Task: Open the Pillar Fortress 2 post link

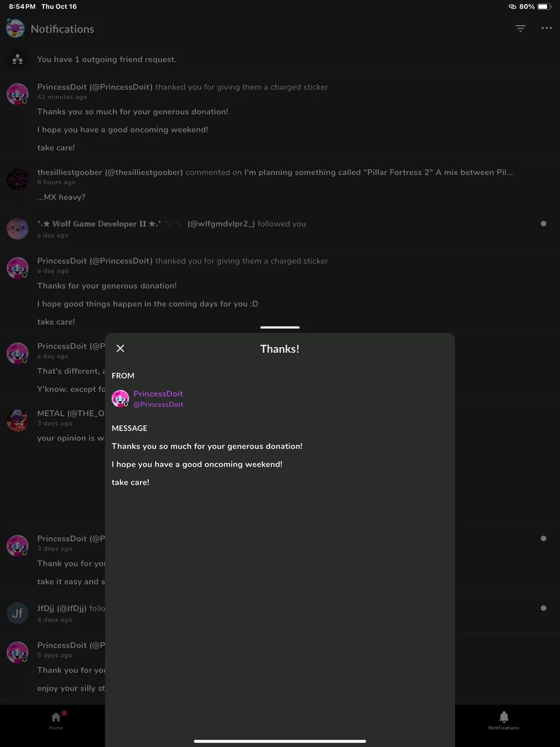Action: [378, 172]
